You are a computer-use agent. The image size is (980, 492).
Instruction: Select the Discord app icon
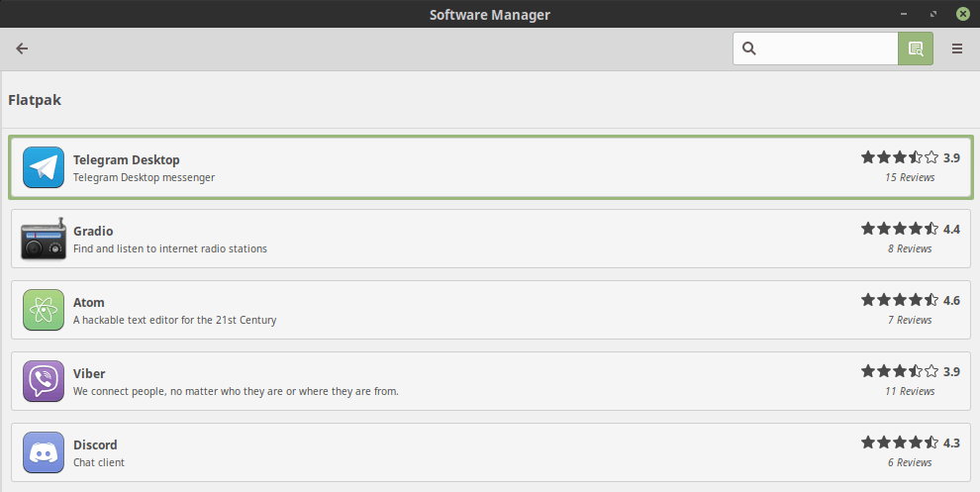click(44, 452)
